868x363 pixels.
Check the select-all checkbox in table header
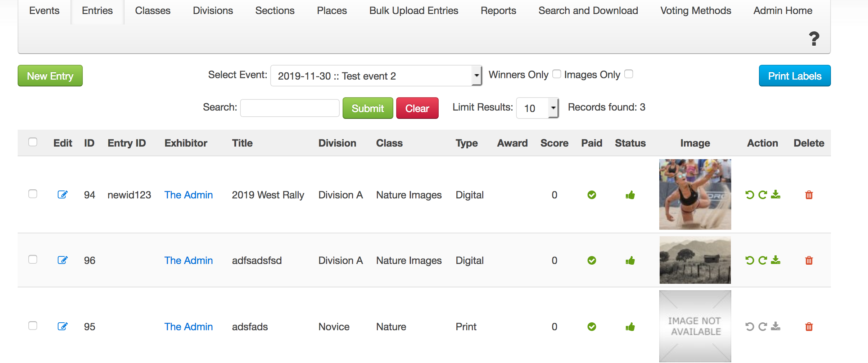pyautogui.click(x=33, y=142)
